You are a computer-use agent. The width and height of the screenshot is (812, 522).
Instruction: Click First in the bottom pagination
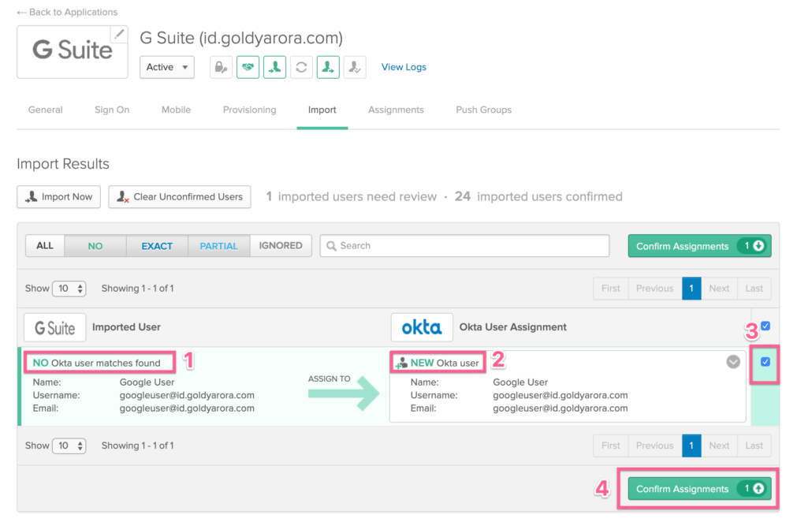[x=610, y=446]
